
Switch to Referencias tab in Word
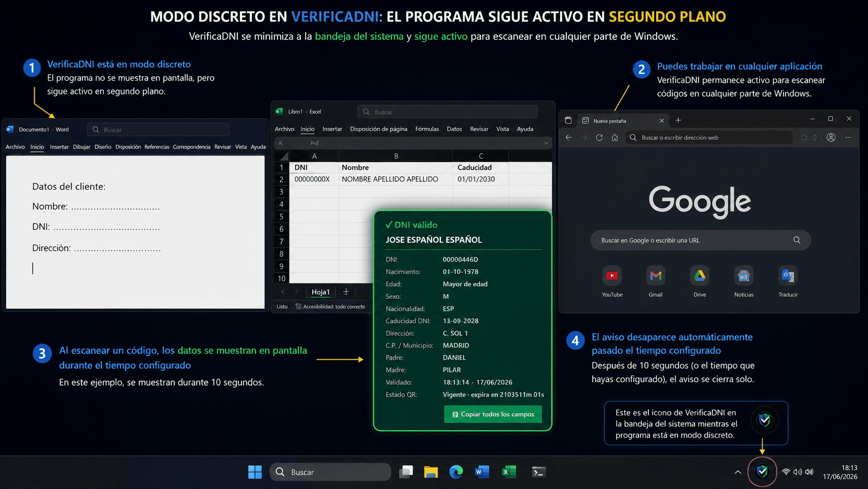click(157, 147)
